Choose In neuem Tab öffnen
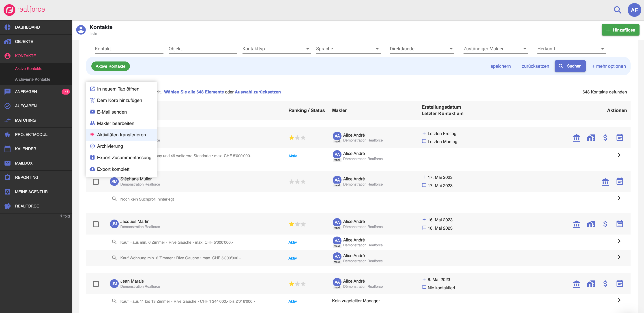644x313 pixels. [121, 89]
